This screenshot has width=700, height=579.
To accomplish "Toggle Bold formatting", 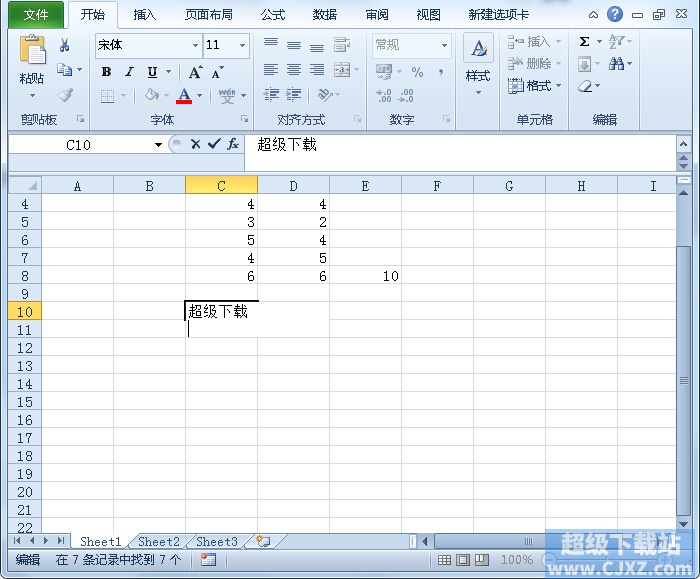I will click(107, 72).
